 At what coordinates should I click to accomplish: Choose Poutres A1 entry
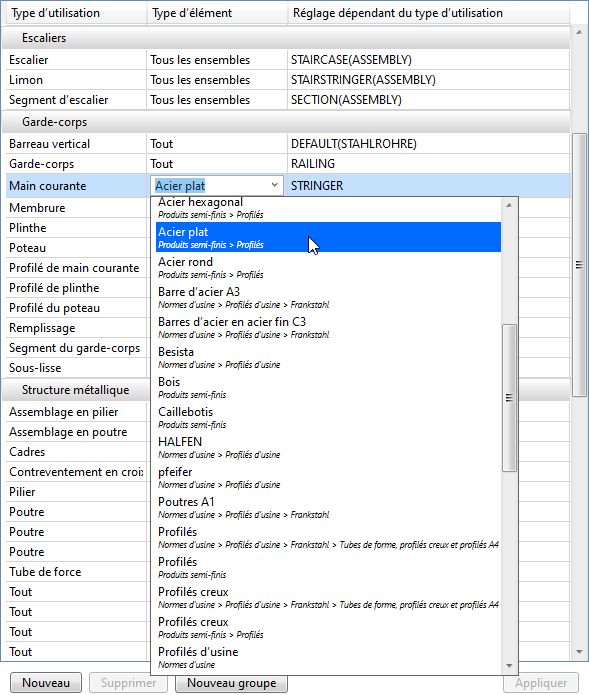tap(328, 507)
